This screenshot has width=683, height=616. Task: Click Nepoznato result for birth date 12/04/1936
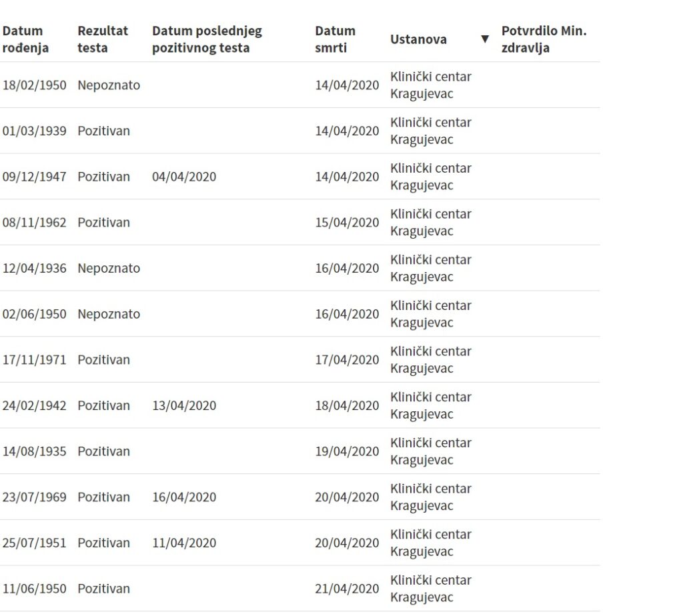(109, 268)
